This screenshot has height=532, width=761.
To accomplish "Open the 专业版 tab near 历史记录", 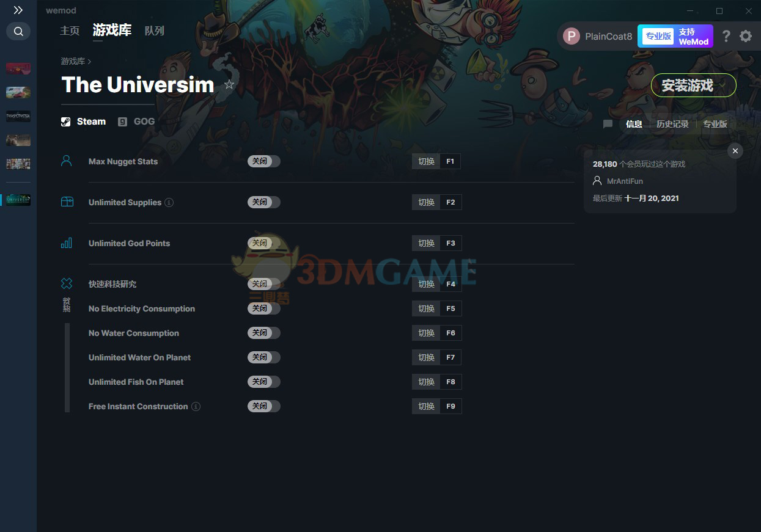I will coord(715,124).
